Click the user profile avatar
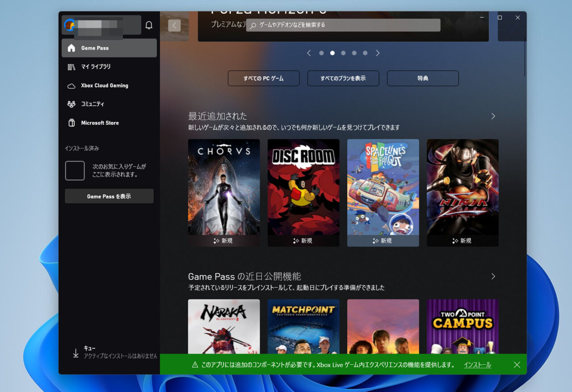 (x=69, y=25)
